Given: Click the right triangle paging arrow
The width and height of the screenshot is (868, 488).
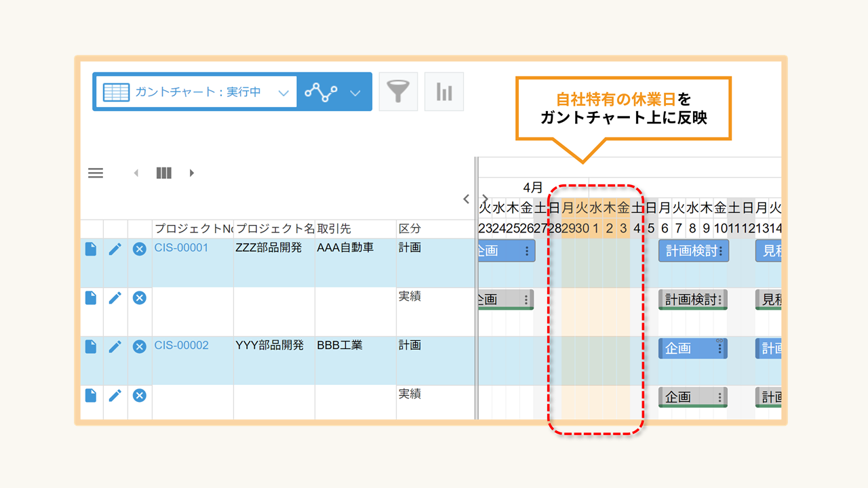Looking at the screenshot, I should click(x=192, y=173).
